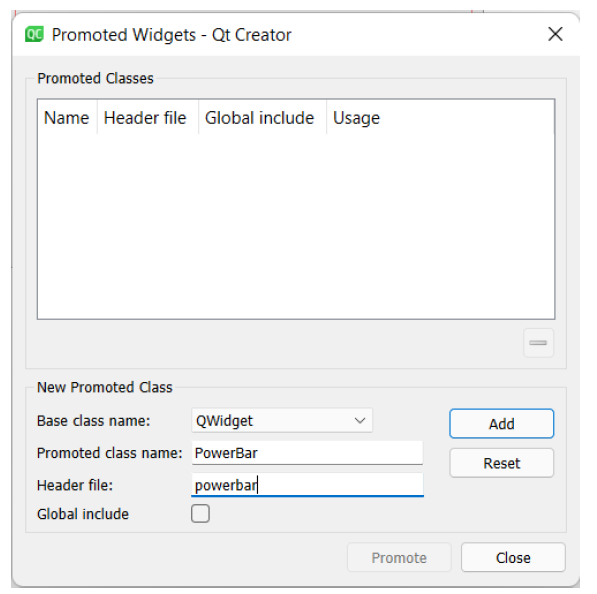Click the Reset button
The width and height of the screenshot is (597, 594).
pyautogui.click(x=501, y=463)
